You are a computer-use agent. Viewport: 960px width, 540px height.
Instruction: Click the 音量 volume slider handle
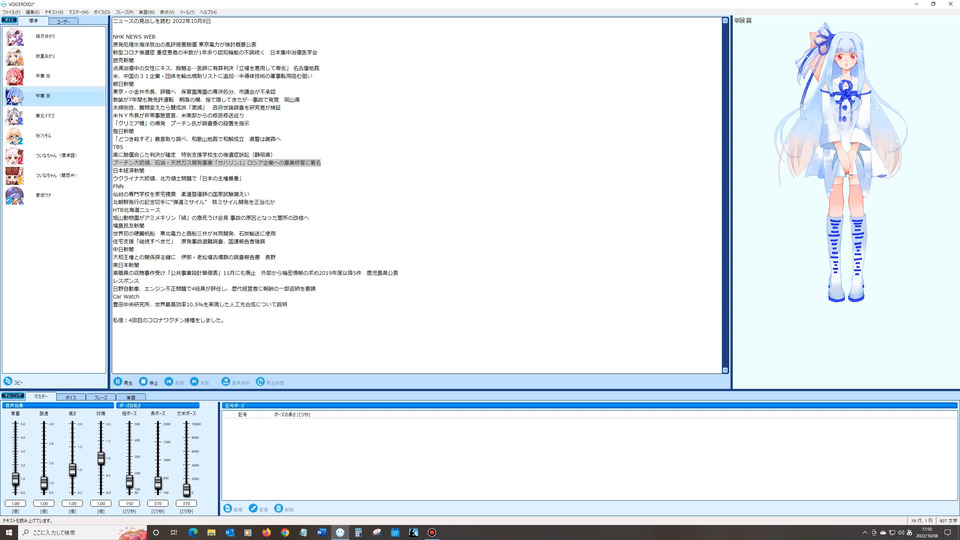[x=15, y=480]
